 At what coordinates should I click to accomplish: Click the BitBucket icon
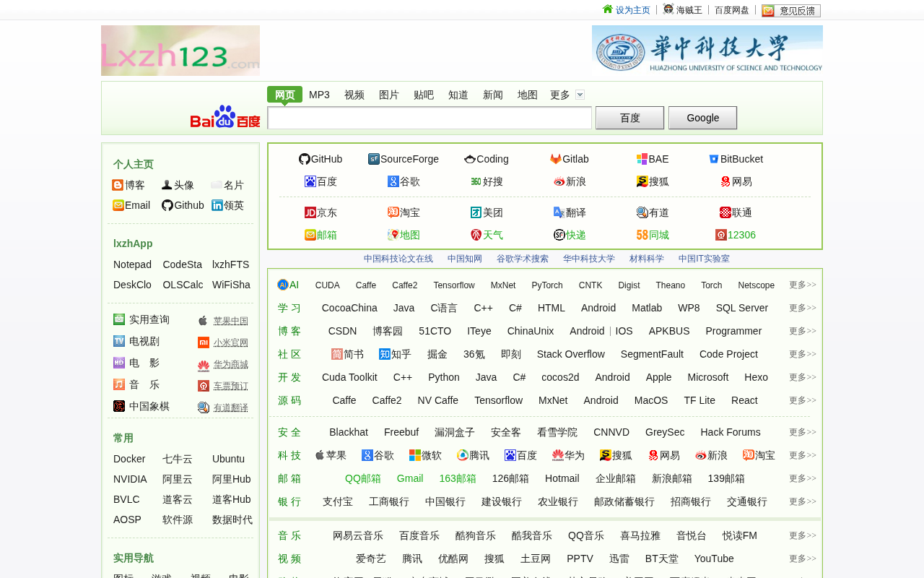714,159
